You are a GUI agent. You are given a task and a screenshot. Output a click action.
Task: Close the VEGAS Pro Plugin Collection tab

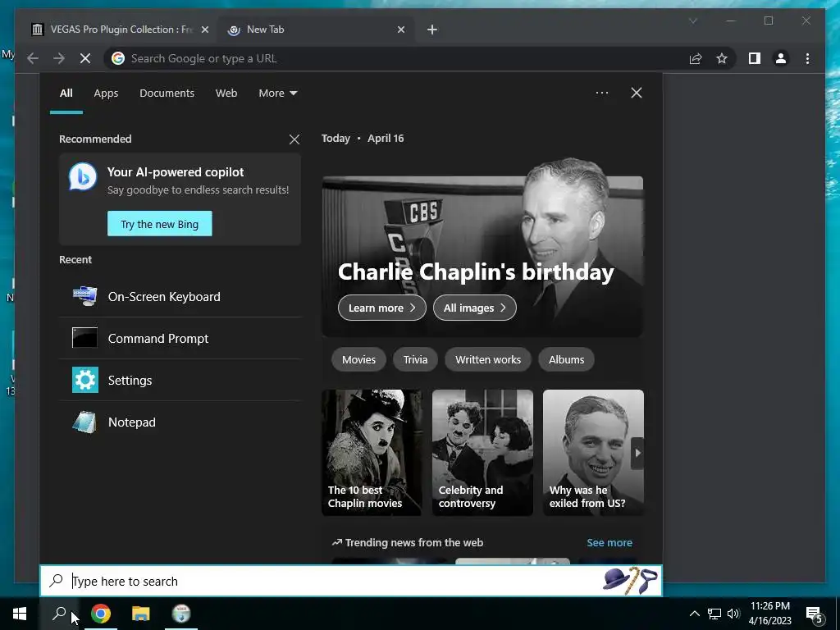click(204, 30)
